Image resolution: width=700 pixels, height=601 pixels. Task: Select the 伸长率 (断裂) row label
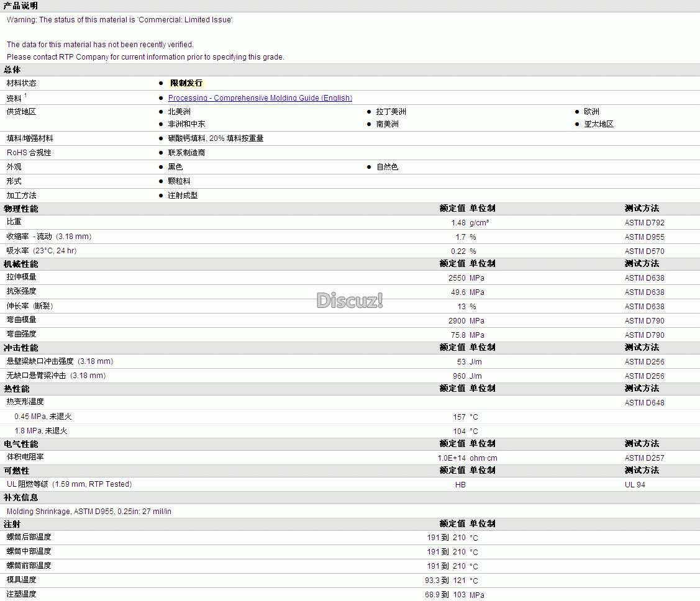30,306
